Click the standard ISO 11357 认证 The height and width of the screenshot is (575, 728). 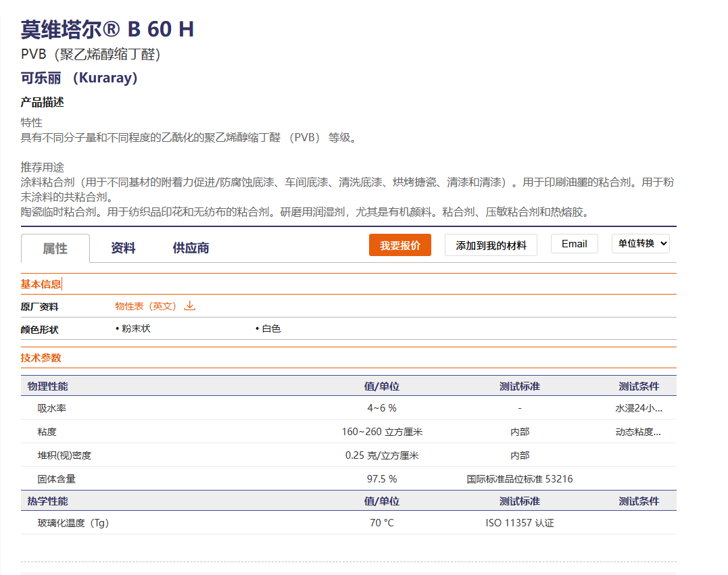pyautogui.click(x=520, y=523)
